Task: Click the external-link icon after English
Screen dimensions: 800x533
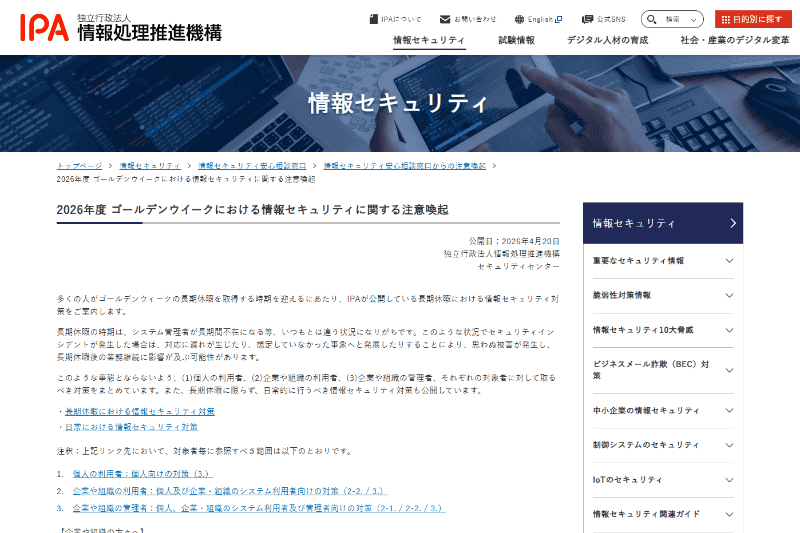Action: (559, 19)
